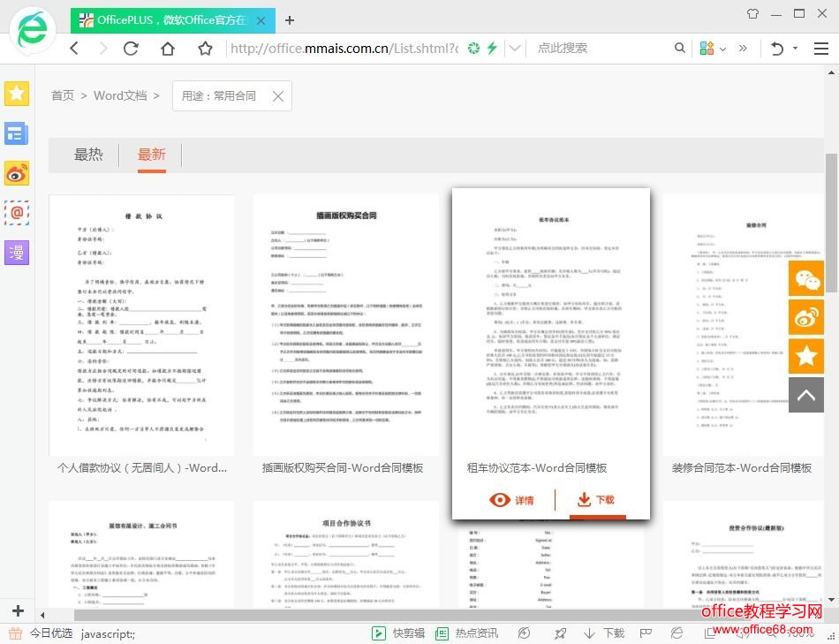Screen dimensions: 839x644
Task: Click the green compatibility mode icon
Action: tap(473, 49)
